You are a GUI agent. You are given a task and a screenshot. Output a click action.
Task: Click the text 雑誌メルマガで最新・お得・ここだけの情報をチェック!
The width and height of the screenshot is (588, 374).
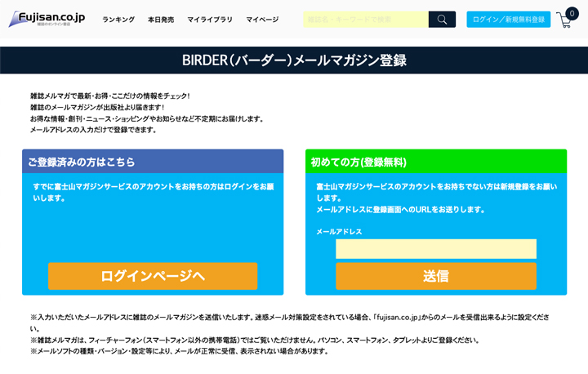tap(110, 96)
